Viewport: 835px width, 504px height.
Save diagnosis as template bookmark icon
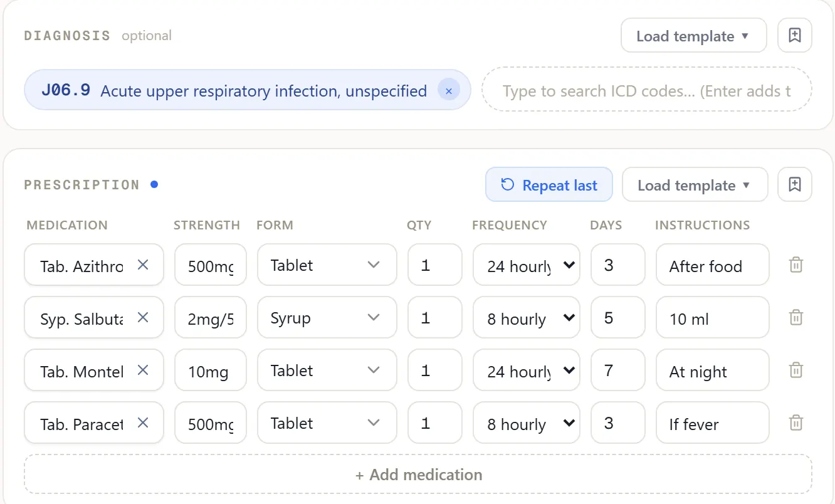click(794, 36)
